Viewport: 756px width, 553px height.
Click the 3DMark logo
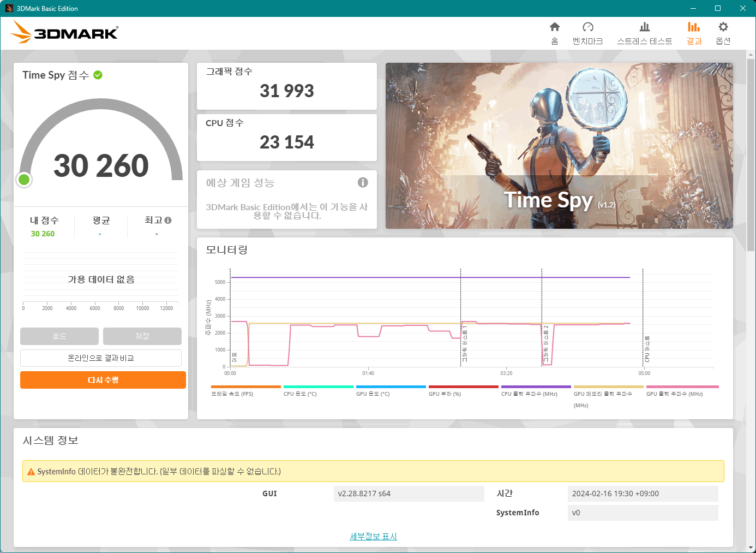(x=64, y=32)
